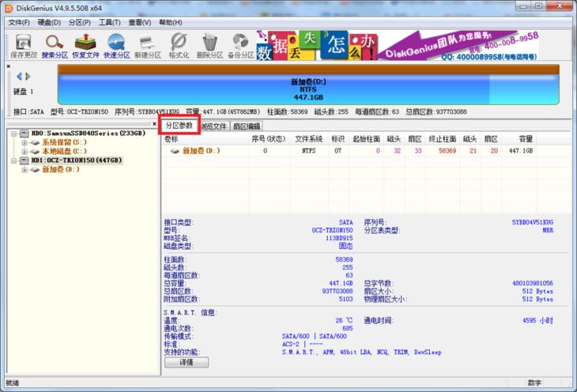This screenshot has height=392, width=577.
Task: Collapse the HD1 OCZ-TRION150 node
Action: [x=14, y=160]
